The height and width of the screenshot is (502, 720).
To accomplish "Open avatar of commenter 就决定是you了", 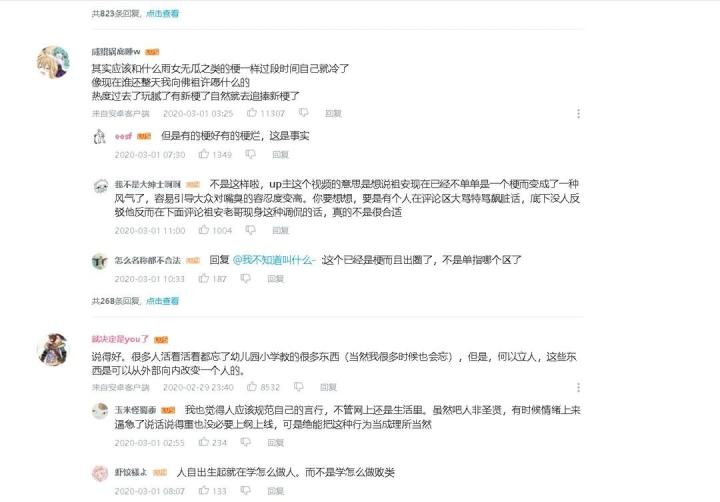I will [53, 350].
